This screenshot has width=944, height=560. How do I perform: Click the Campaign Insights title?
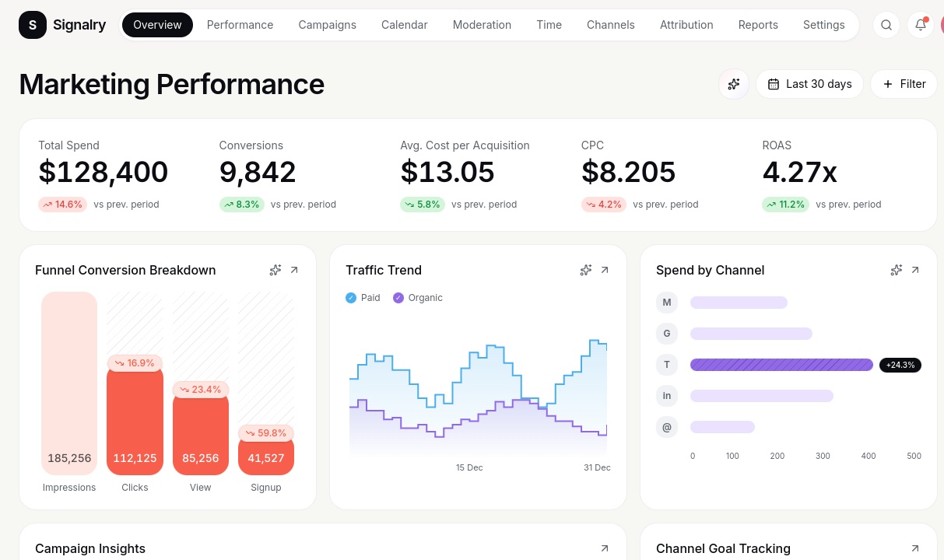[90, 548]
